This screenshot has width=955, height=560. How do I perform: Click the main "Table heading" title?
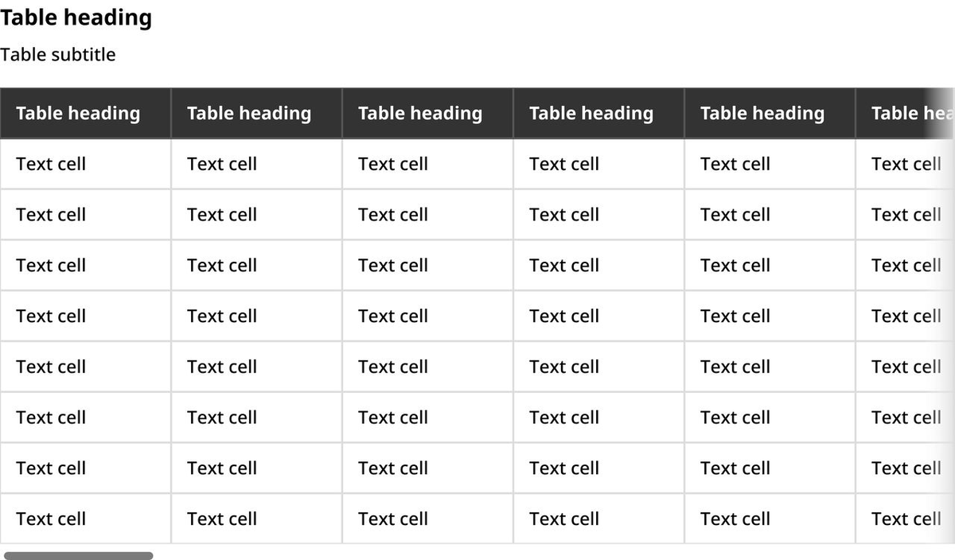76,17
